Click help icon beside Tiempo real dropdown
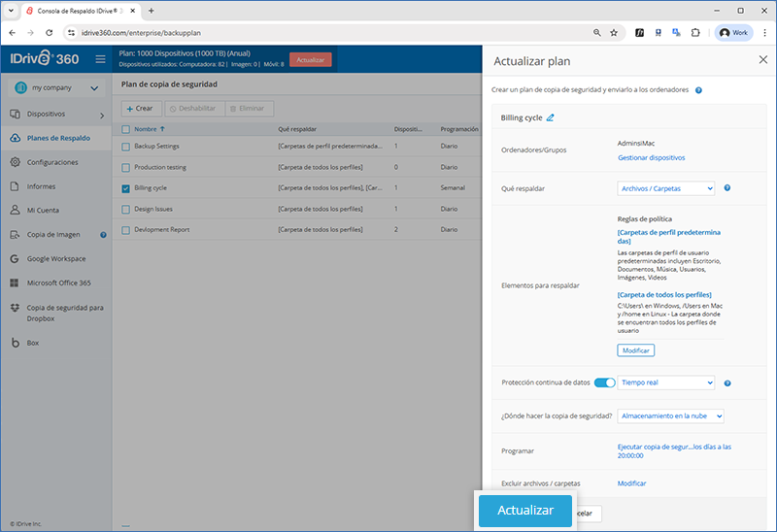Viewport: 777px width, 532px height. coord(727,382)
